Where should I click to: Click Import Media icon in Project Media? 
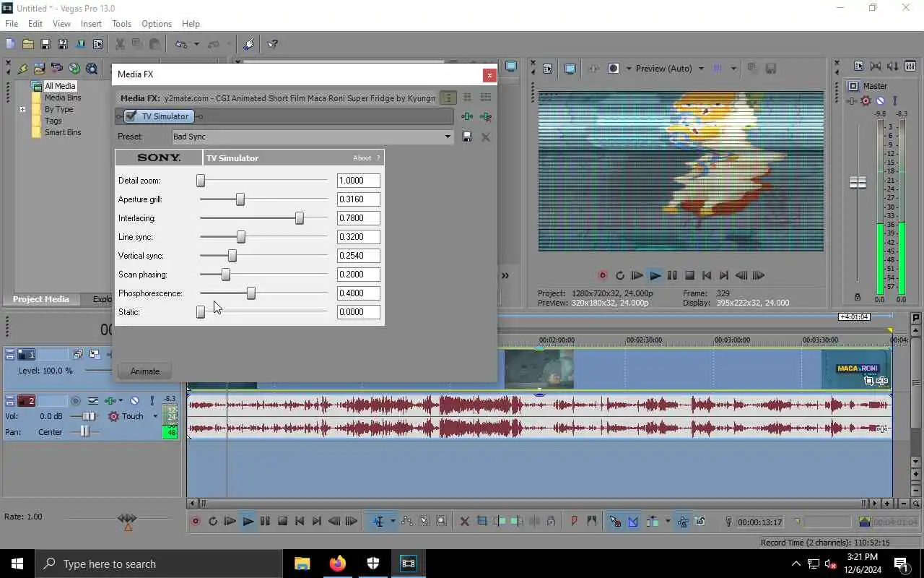pyautogui.click(x=39, y=69)
